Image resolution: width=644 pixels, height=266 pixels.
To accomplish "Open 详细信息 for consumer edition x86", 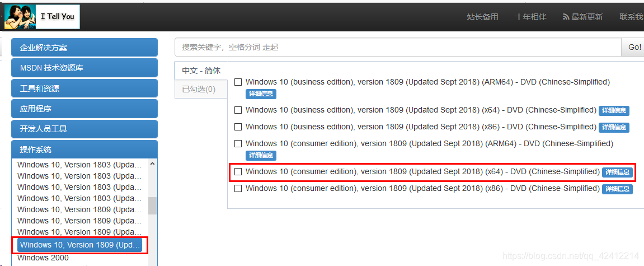I will (x=617, y=189).
